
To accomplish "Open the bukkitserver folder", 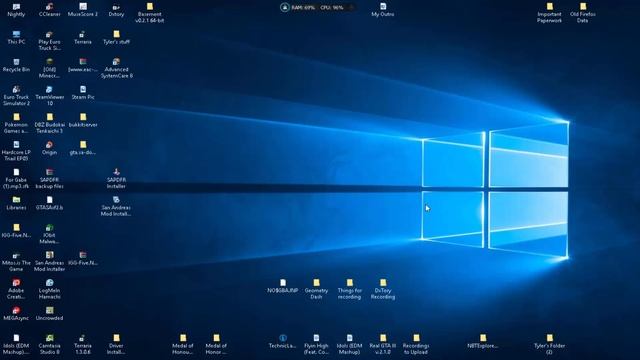I will tap(83, 120).
